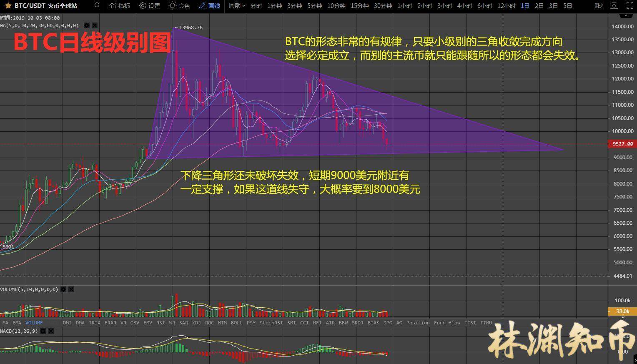The height and width of the screenshot is (364, 637).
Task: Remove the MA indicator with X
Action: point(95,25)
